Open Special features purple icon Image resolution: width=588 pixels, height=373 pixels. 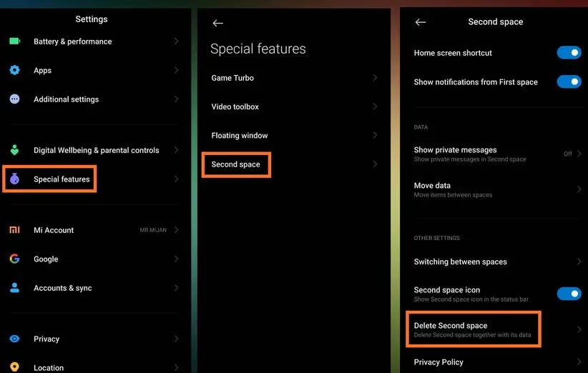[14, 179]
